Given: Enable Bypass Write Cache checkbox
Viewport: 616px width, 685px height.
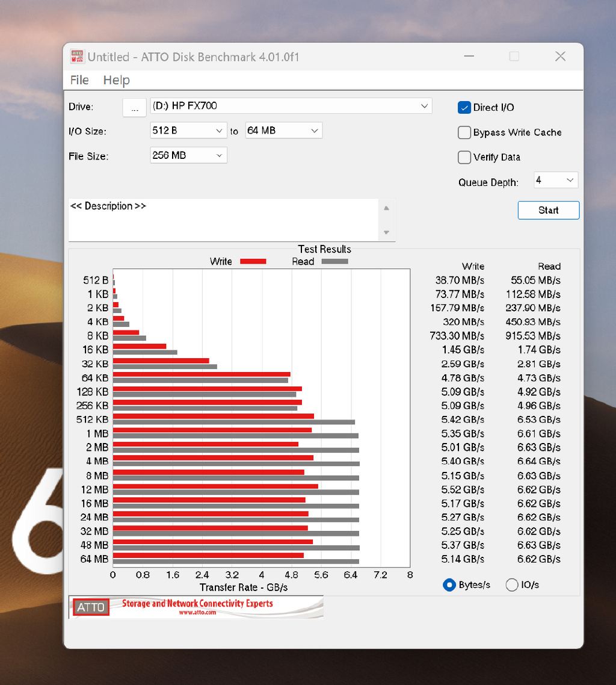Looking at the screenshot, I should click(464, 132).
